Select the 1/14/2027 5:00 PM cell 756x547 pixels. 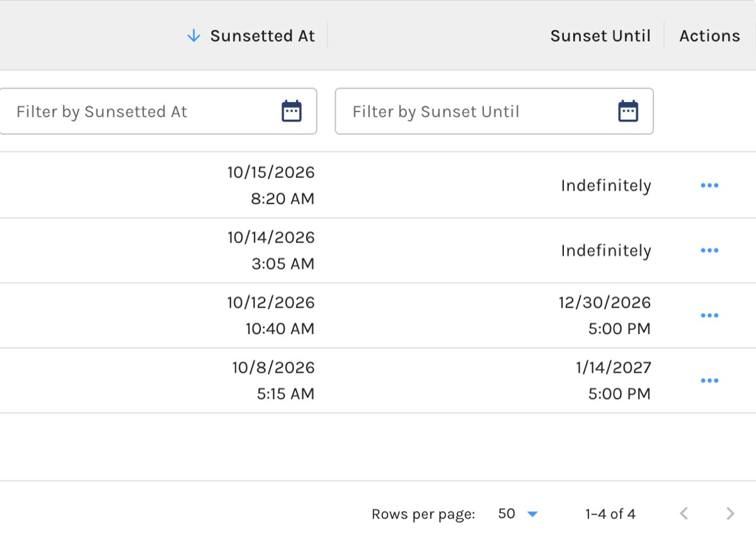(613, 381)
